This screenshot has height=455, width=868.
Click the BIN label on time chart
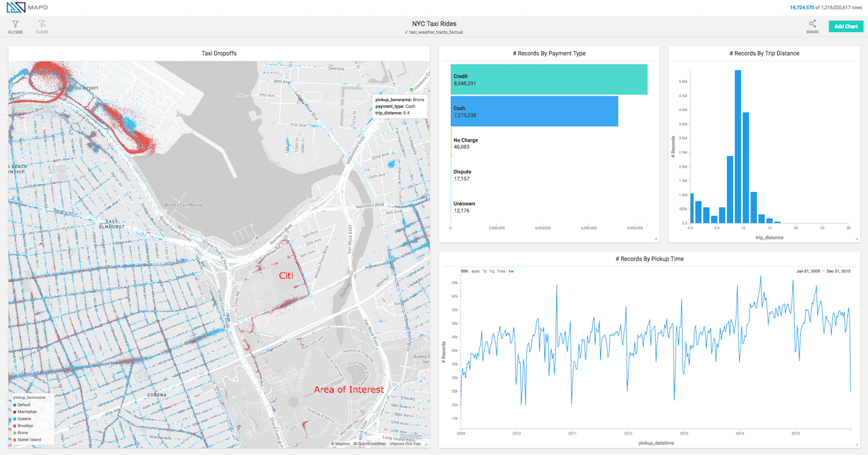click(x=465, y=271)
